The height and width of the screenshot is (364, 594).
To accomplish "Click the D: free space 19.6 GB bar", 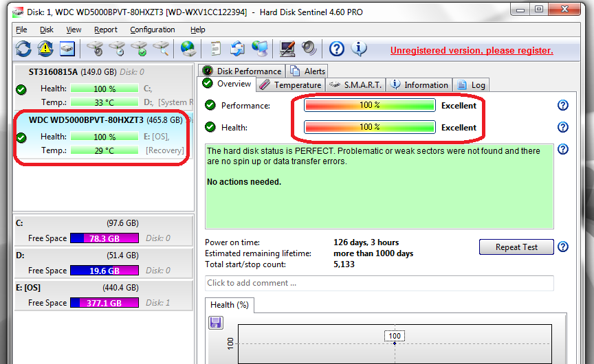I will [x=104, y=271].
